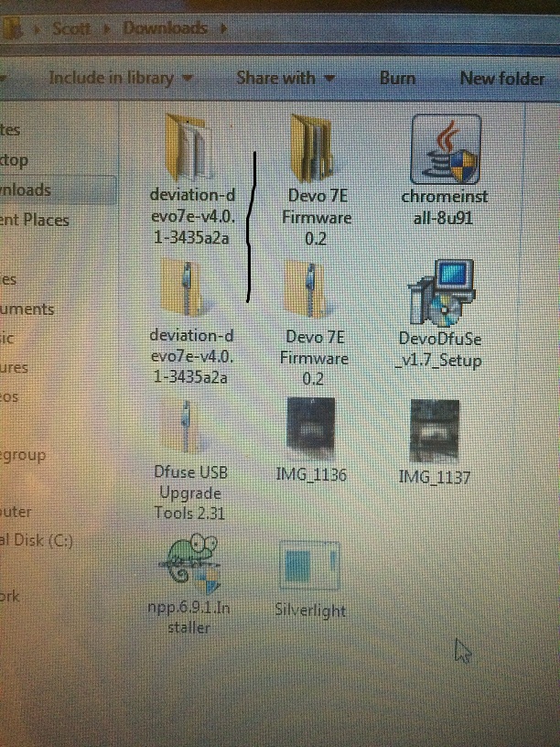Screen dimensions: 560x747
Task: Select the deviation-devo7e-v4.0.1 zip archive icon
Action: [183, 287]
